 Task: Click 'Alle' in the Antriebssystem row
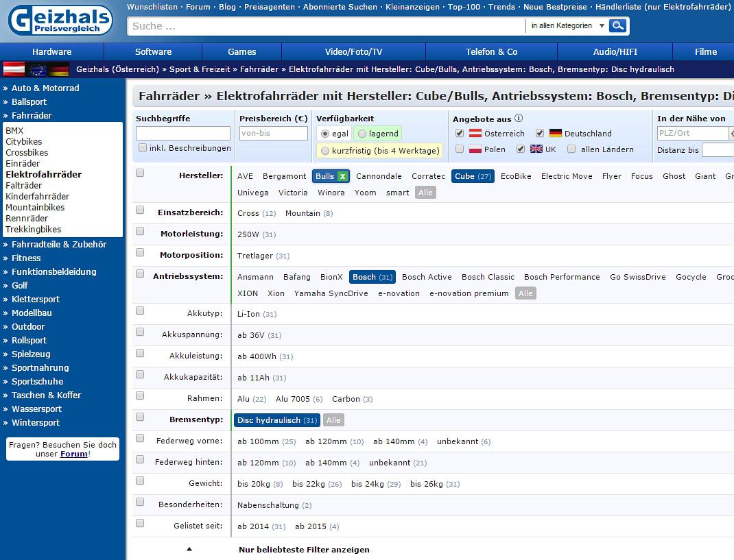click(x=525, y=293)
